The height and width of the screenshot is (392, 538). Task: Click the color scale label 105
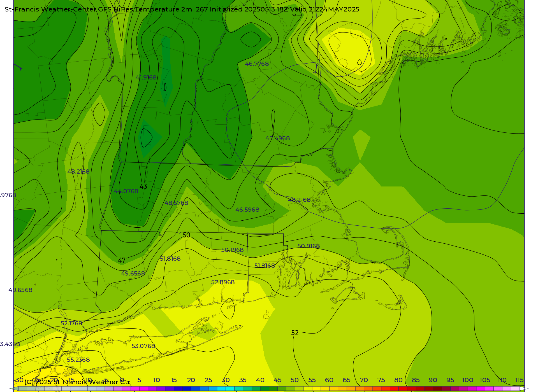point(485,380)
